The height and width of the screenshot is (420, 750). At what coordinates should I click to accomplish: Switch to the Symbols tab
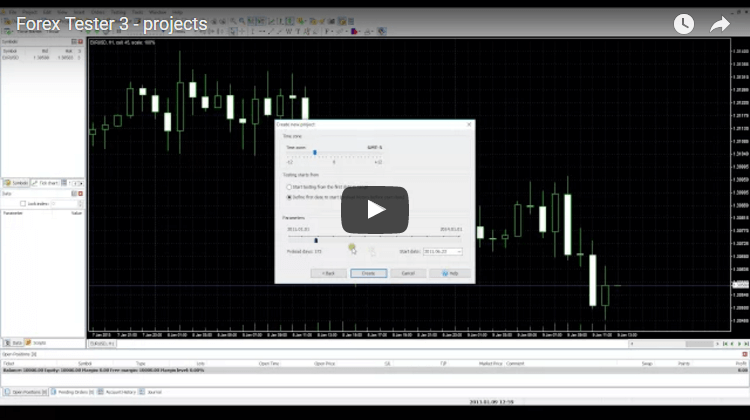pos(16,183)
